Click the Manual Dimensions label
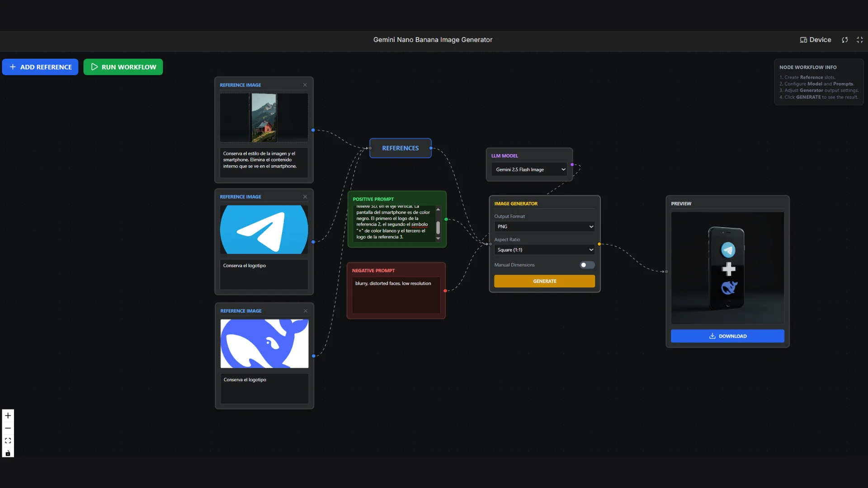 click(x=514, y=265)
